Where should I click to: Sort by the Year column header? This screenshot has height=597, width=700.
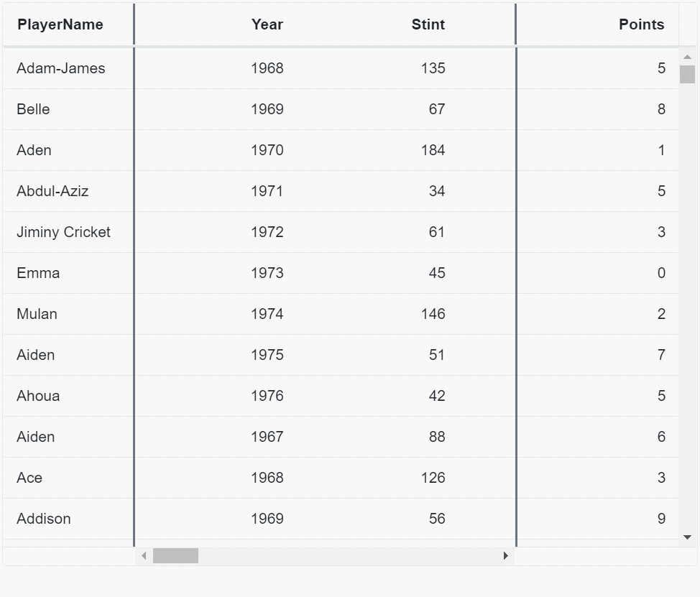267,24
